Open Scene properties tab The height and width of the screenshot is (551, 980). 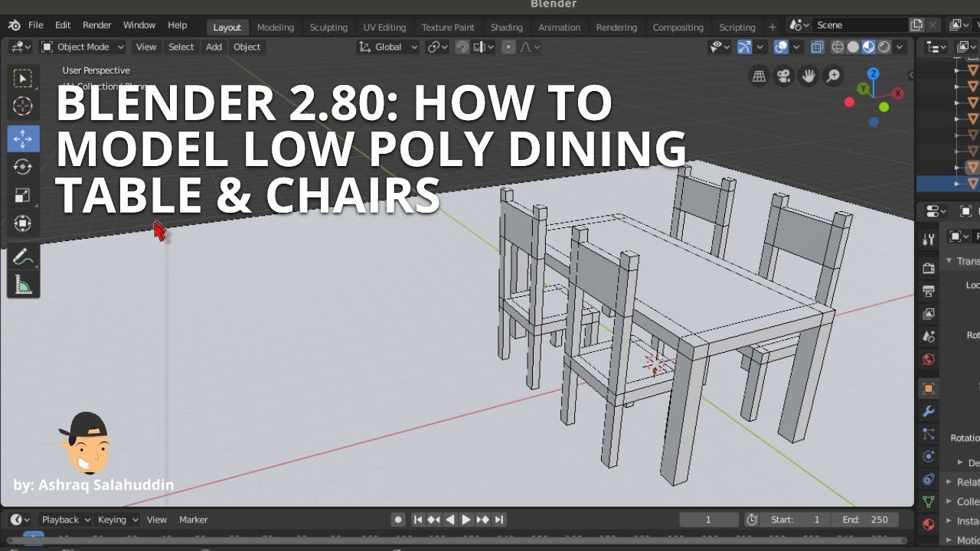click(928, 337)
